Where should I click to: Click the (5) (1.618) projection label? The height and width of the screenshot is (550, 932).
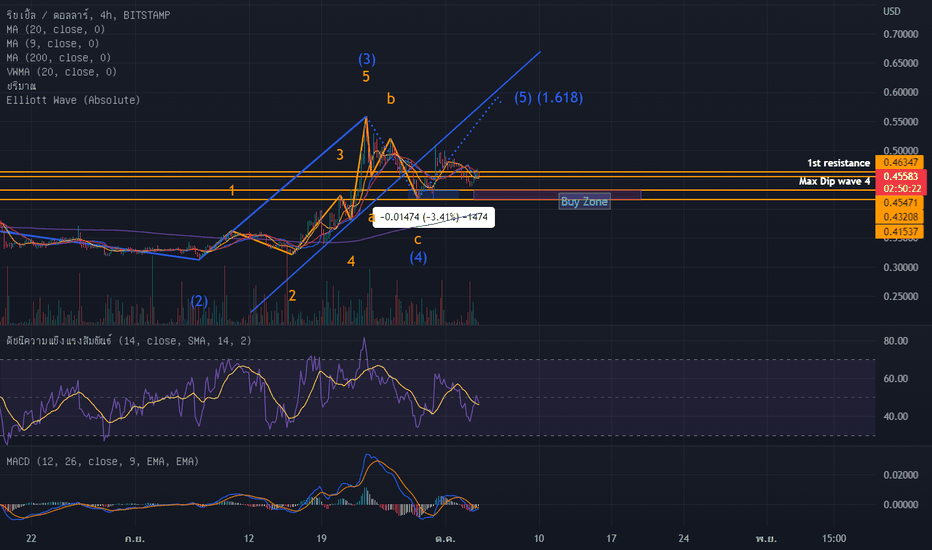tap(549, 98)
